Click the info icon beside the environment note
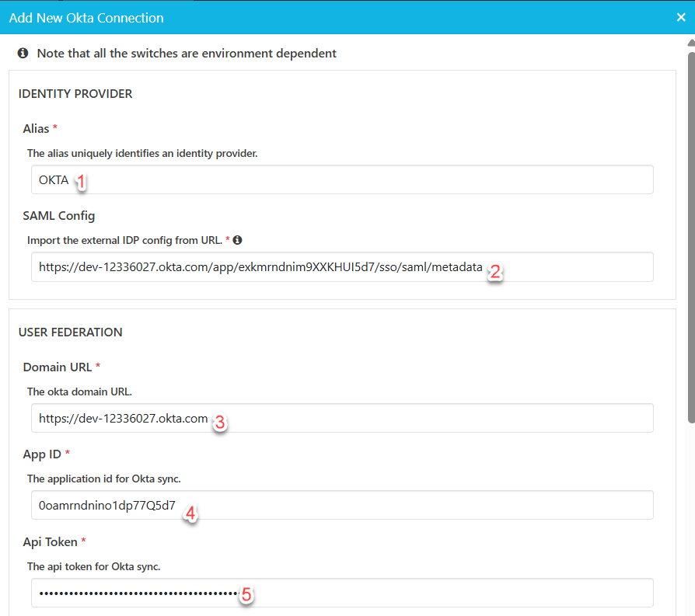The width and height of the screenshot is (695, 616). point(23,54)
